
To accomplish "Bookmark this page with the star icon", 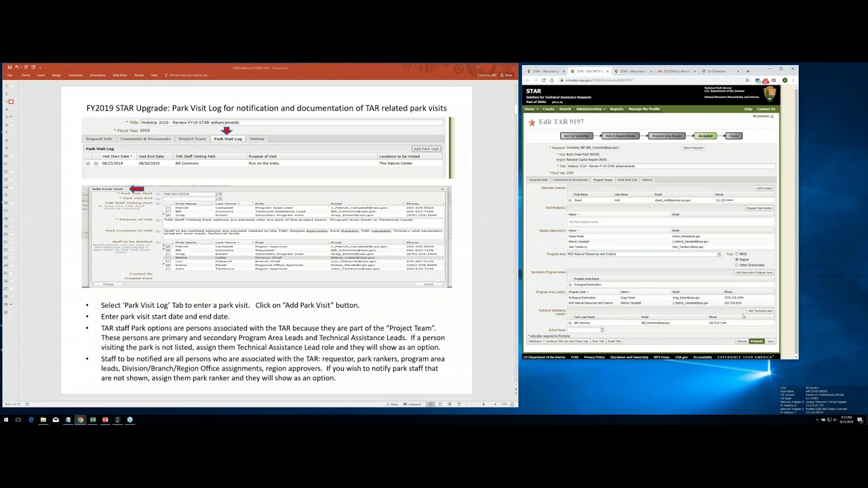I will 747,80.
